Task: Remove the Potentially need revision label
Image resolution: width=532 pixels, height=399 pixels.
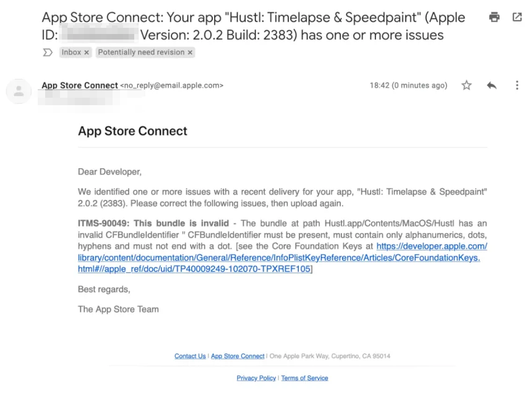Action: coord(190,52)
